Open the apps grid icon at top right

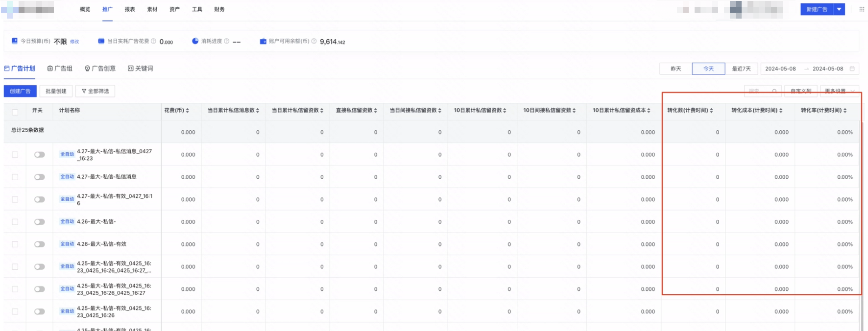[x=862, y=9]
